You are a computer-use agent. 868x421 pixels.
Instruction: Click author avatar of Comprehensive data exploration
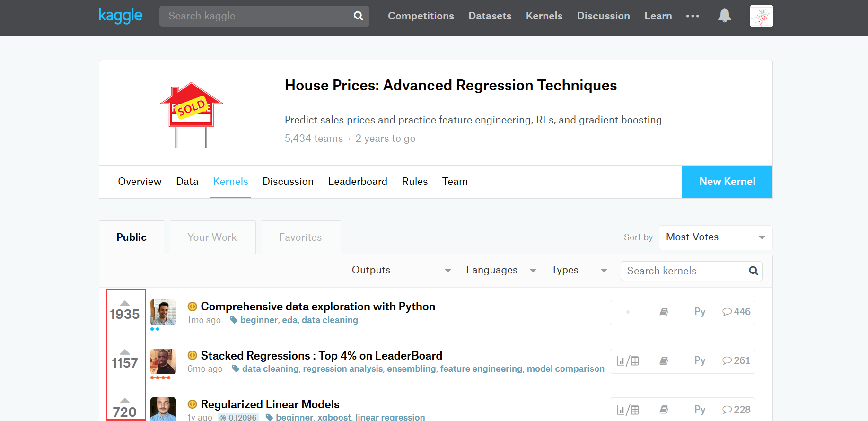point(163,312)
